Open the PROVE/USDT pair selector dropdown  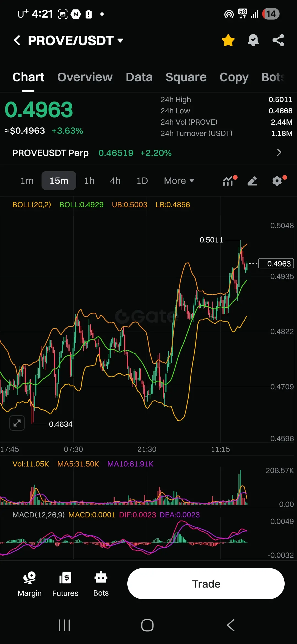coord(76,40)
